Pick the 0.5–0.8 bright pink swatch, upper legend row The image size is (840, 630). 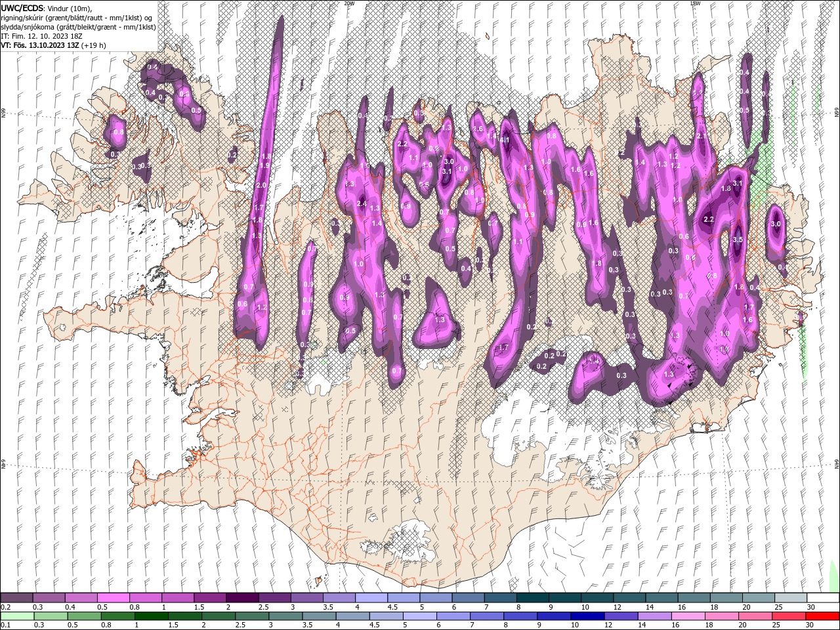[x=113, y=597]
